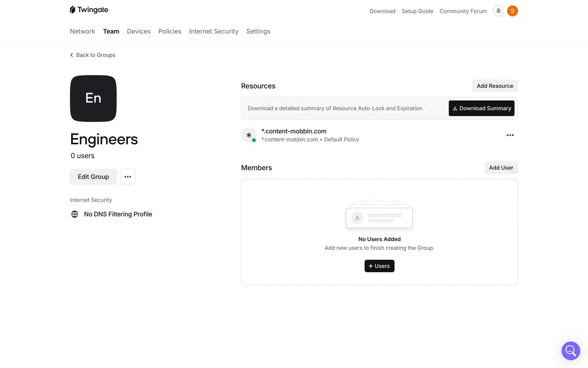
Task: Click the Twingate logo
Action: coord(89,10)
